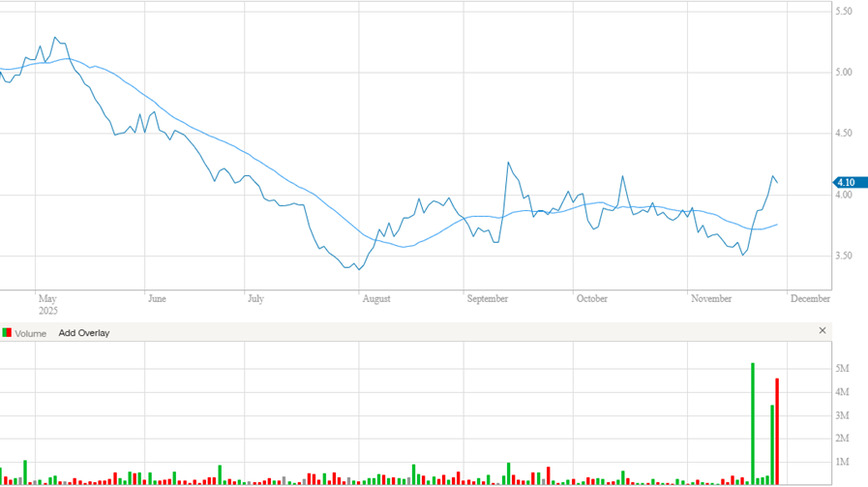Click the 1M volume axis value
Screen dimensions: 868x487
(842, 462)
